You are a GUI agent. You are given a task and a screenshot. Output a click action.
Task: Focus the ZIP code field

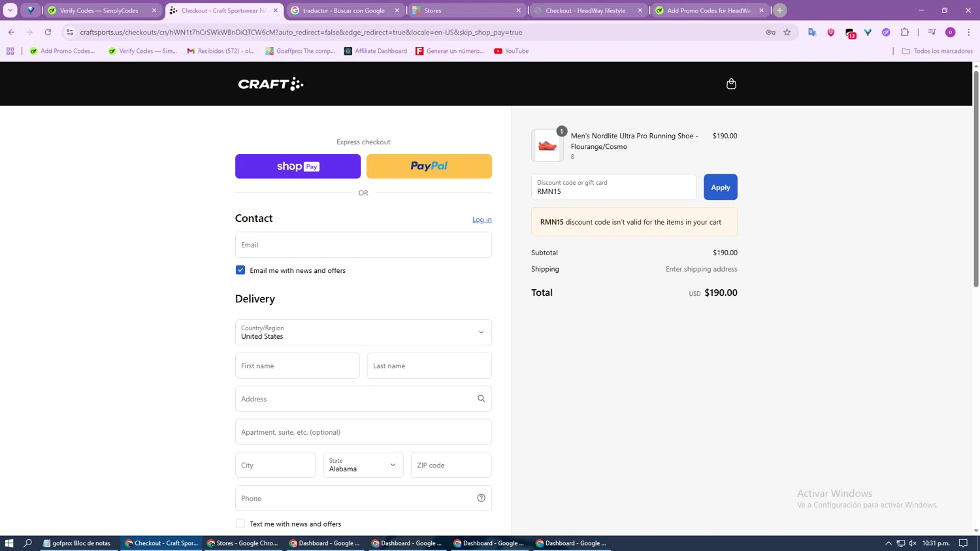[x=451, y=465]
